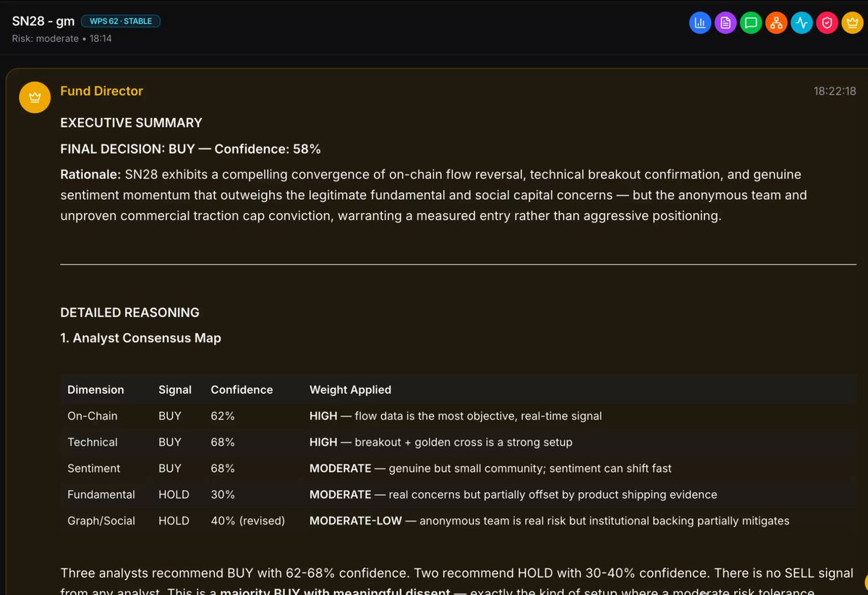This screenshot has height=595, width=868.
Task: Click the Dimension column header
Action: click(x=95, y=389)
